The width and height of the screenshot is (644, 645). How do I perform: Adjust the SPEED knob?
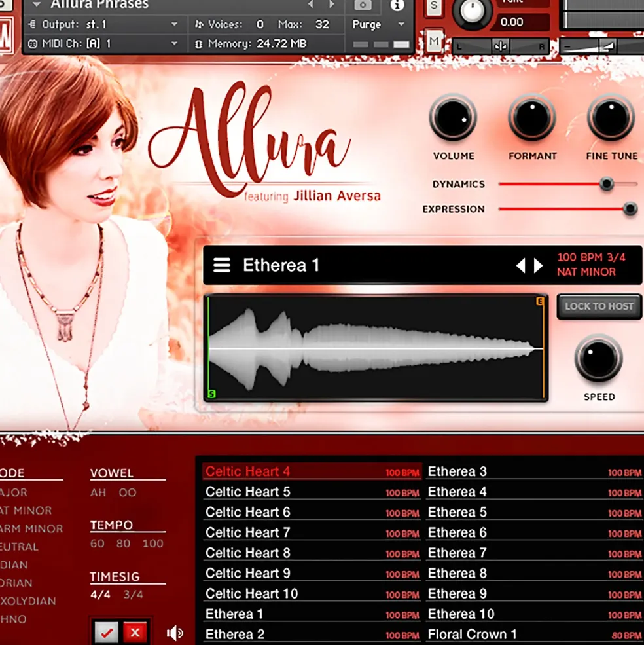pos(598,358)
